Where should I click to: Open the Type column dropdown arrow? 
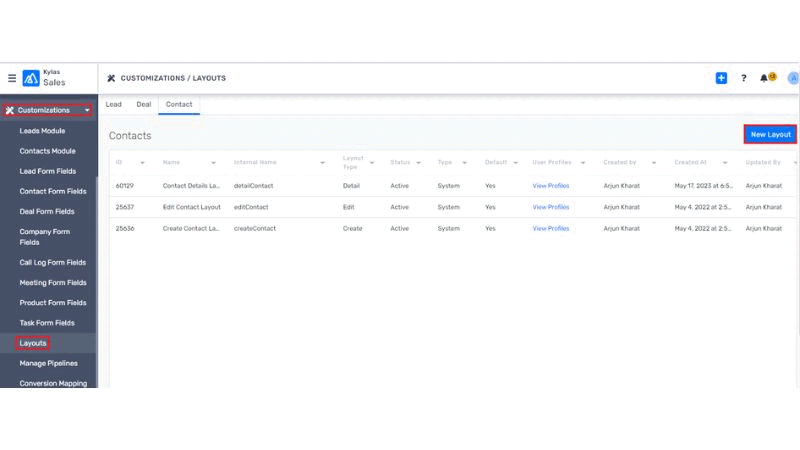pos(464,163)
